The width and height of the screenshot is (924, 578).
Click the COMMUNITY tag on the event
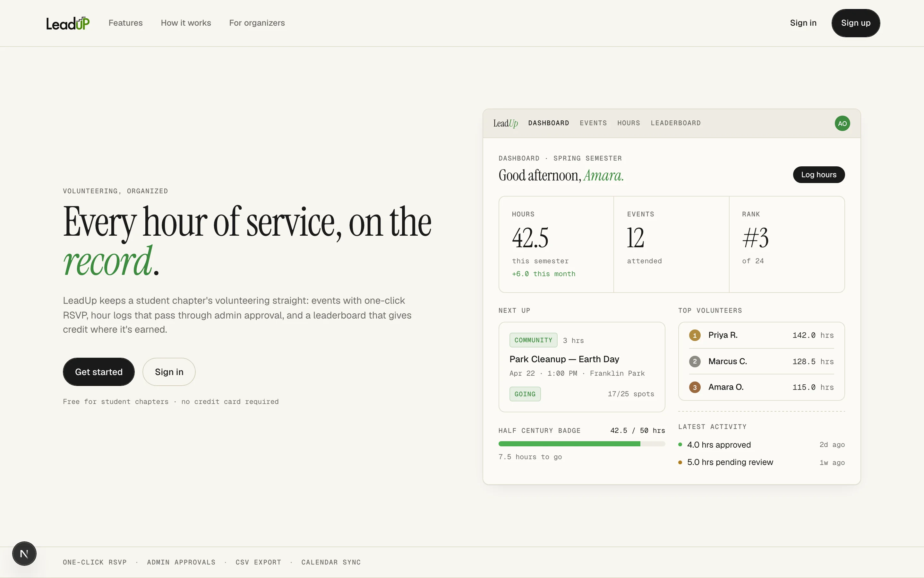tap(534, 340)
